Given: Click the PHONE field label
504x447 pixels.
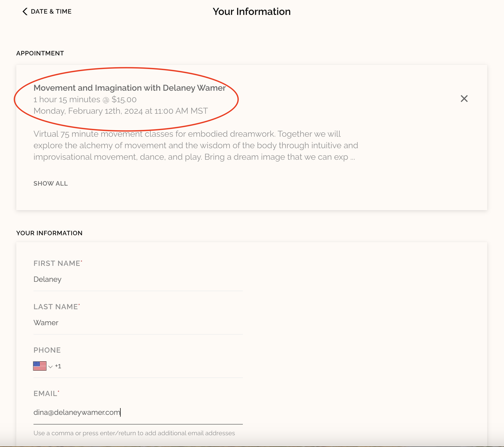Looking at the screenshot, I should [x=47, y=350].
